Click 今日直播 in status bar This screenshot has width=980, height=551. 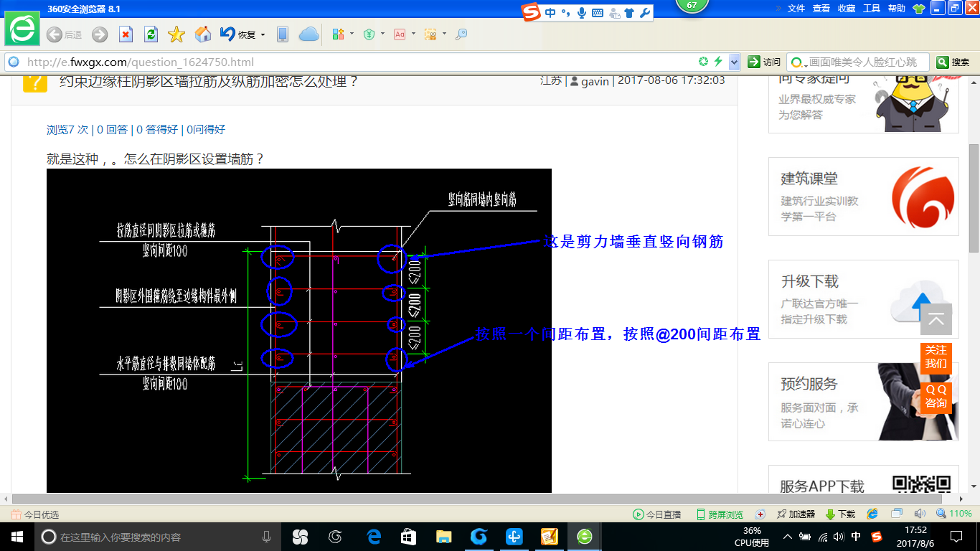click(x=656, y=514)
